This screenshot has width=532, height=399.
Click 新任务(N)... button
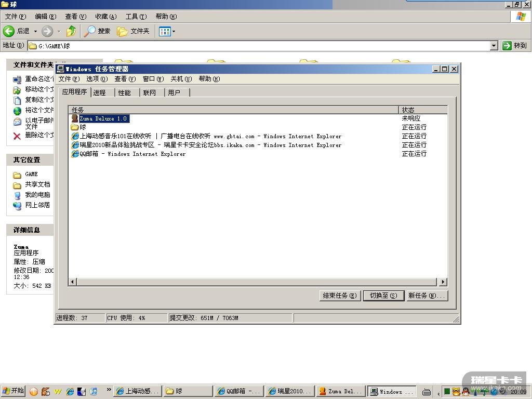point(427,296)
